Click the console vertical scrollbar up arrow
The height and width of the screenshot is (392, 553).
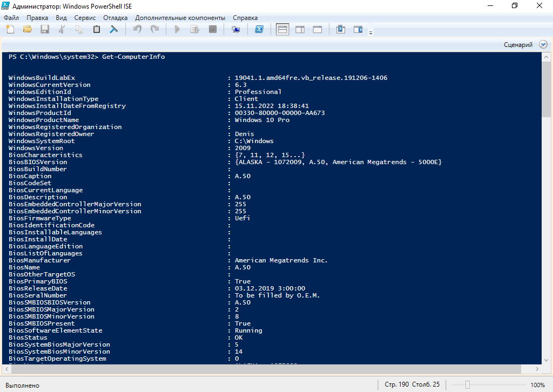pyautogui.click(x=547, y=57)
